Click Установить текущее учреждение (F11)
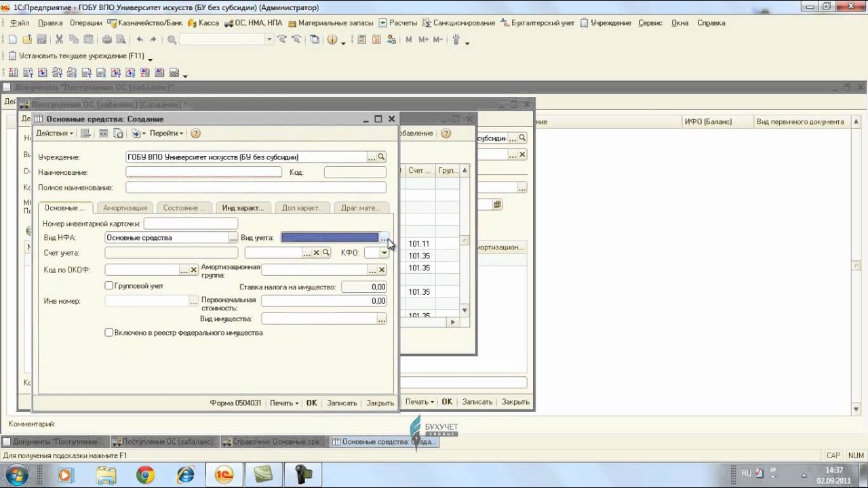Image resolution: width=868 pixels, height=488 pixels. coord(76,56)
